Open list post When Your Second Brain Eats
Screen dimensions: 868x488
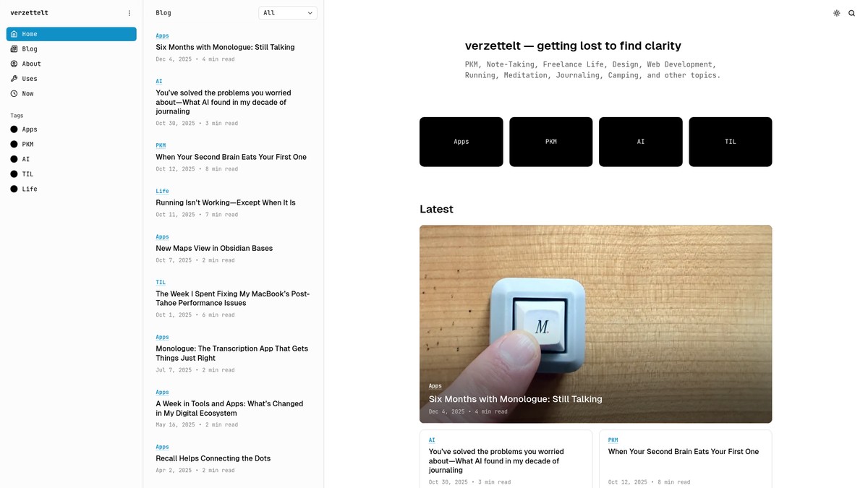pyautogui.click(x=231, y=157)
